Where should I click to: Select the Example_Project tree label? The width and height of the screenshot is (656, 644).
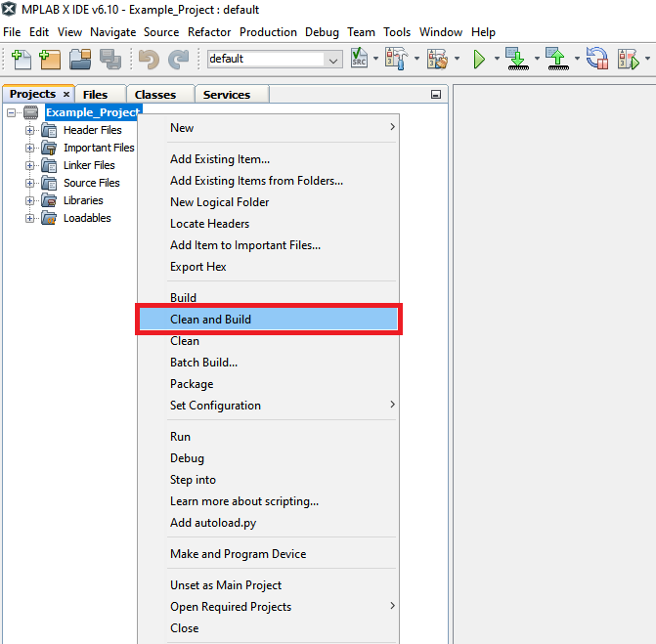coord(93,112)
